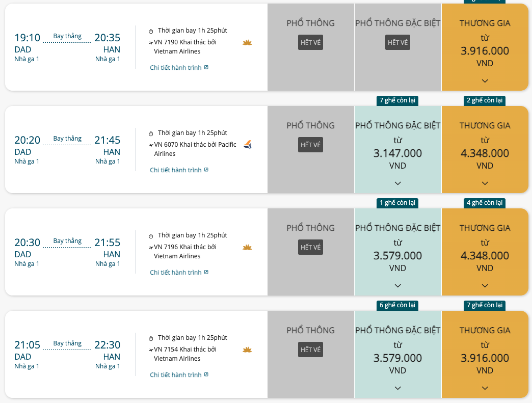Click Vietnam Airlines lotus logo for VN 7154
The width and height of the screenshot is (532, 403).
(x=247, y=350)
